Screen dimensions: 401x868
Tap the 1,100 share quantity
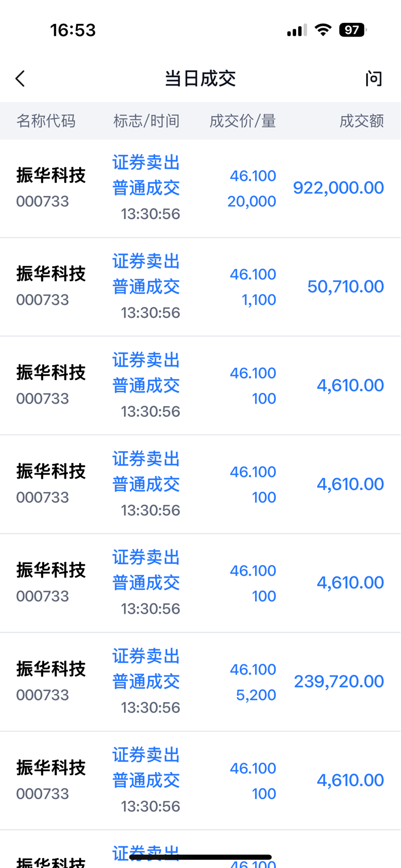coord(259,300)
